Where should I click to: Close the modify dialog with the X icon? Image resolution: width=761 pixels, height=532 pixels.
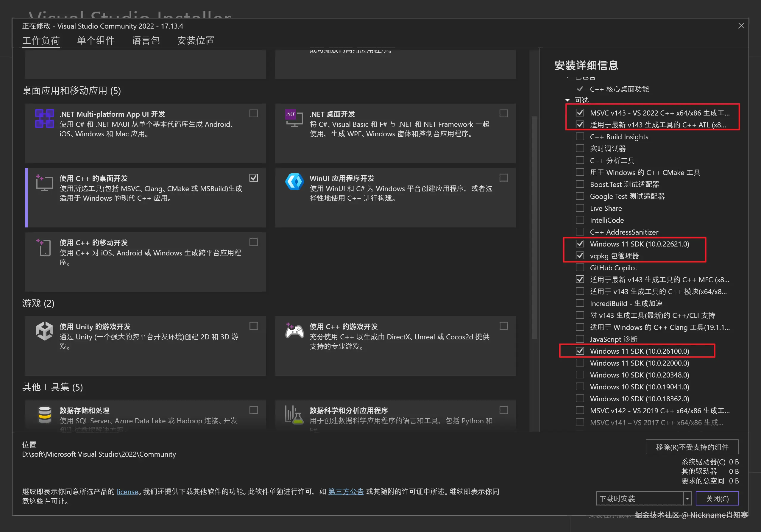pos(741,26)
